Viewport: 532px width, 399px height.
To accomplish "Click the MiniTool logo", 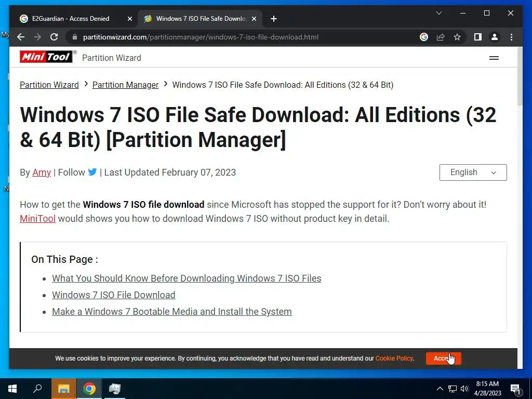I will point(46,57).
